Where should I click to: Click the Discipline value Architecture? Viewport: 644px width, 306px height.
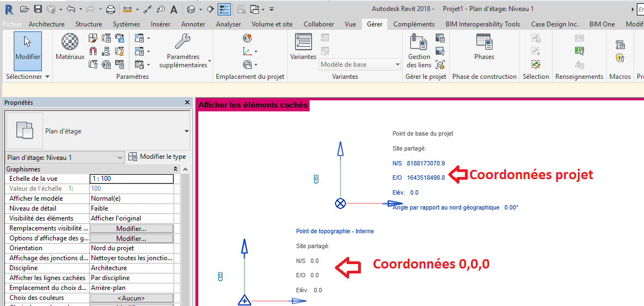click(132, 268)
